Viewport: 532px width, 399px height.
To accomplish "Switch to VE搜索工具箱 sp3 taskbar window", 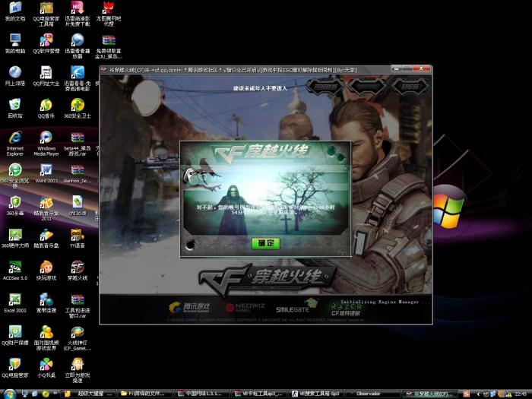I will tap(318, 394).
